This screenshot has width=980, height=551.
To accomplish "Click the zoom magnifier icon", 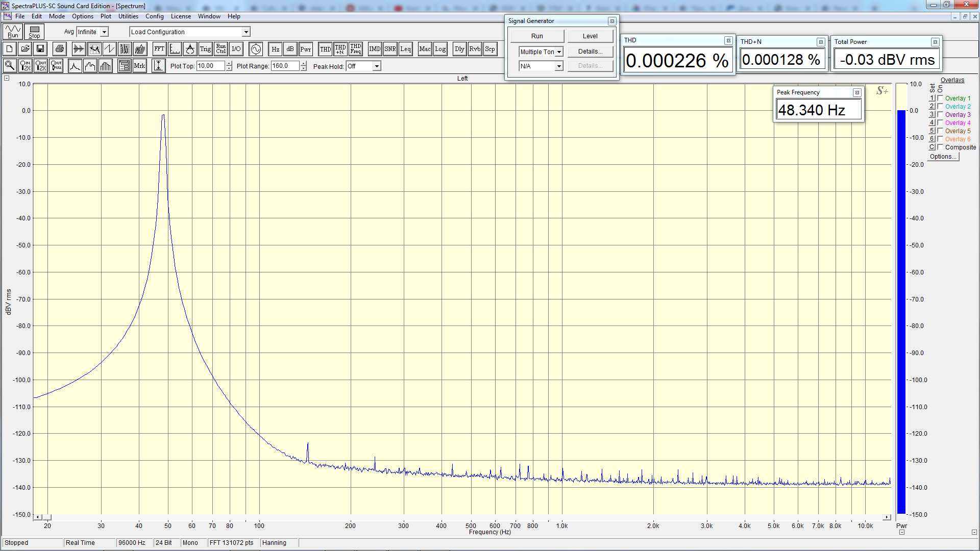I will [x=10, y=66].
